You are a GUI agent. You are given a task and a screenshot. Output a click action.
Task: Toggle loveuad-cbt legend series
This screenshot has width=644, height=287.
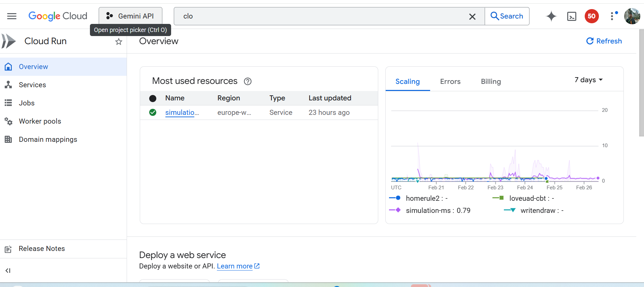pos(523,198)
